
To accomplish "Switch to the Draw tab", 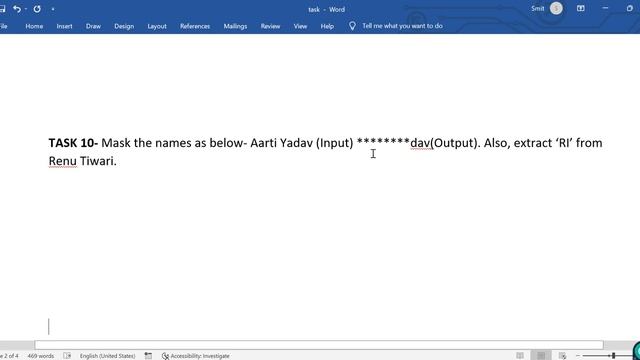I will click(93, 26).
